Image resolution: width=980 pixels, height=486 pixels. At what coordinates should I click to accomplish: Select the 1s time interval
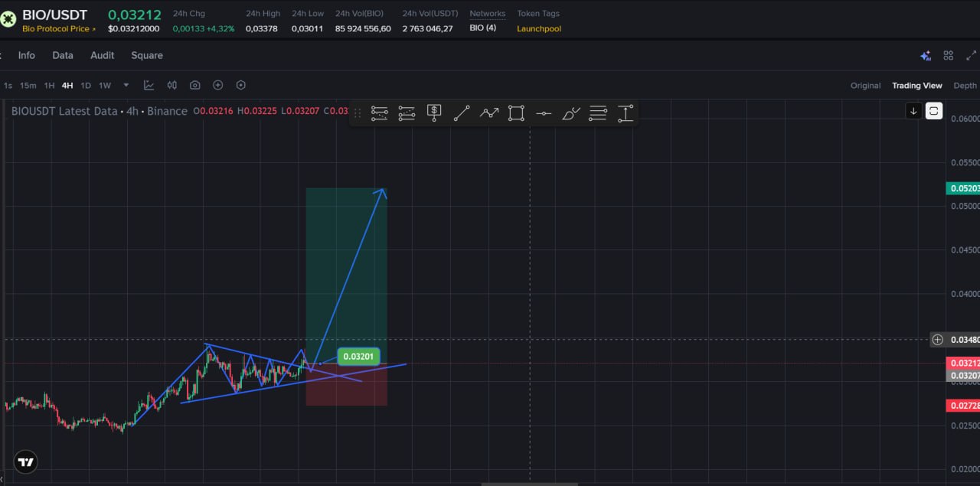pyautogui.click(x=8, y=86)
